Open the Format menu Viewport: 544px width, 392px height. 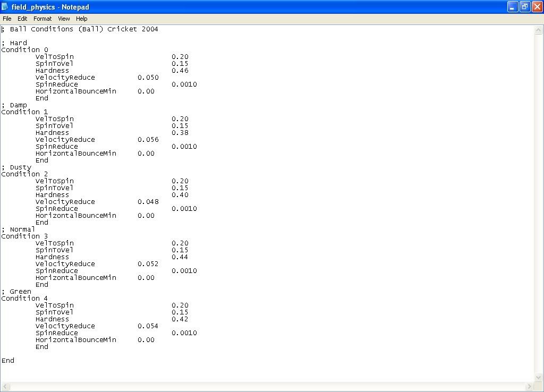coord(42,19)
